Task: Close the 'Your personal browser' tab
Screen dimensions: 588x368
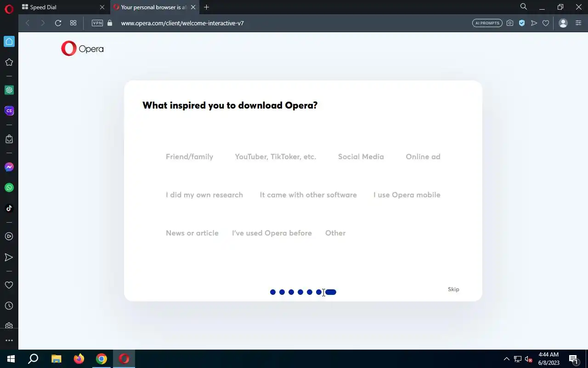Action: tap(193, 7)
